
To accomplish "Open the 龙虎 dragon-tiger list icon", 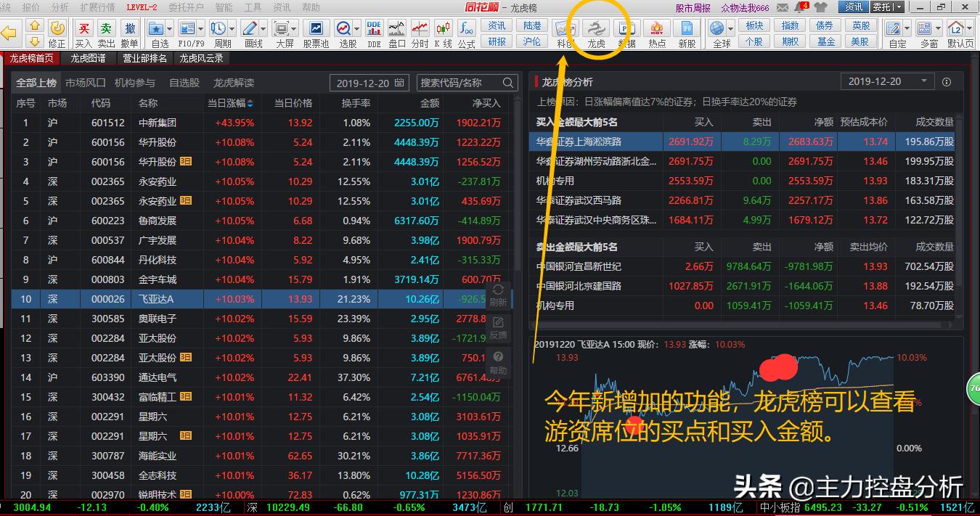I will tap(596, 28).
